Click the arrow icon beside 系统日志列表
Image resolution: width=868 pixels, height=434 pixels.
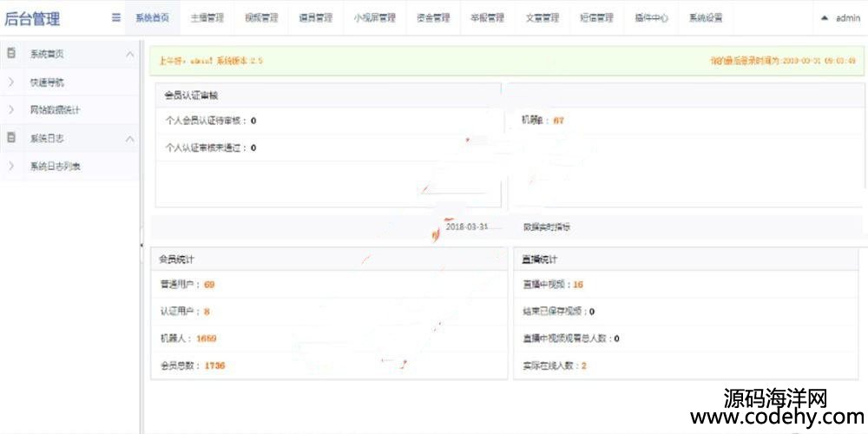[x=11, y=166]
